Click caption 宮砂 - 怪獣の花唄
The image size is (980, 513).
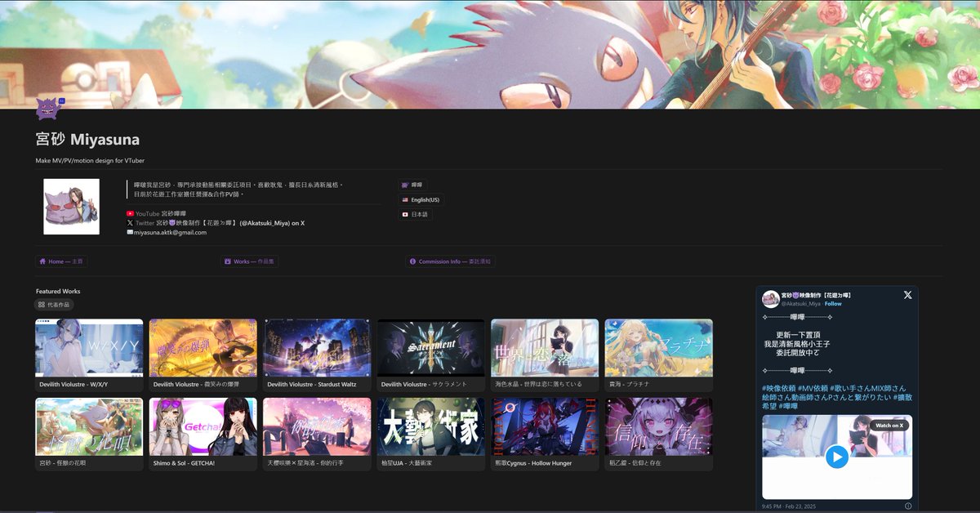point(63,462)
